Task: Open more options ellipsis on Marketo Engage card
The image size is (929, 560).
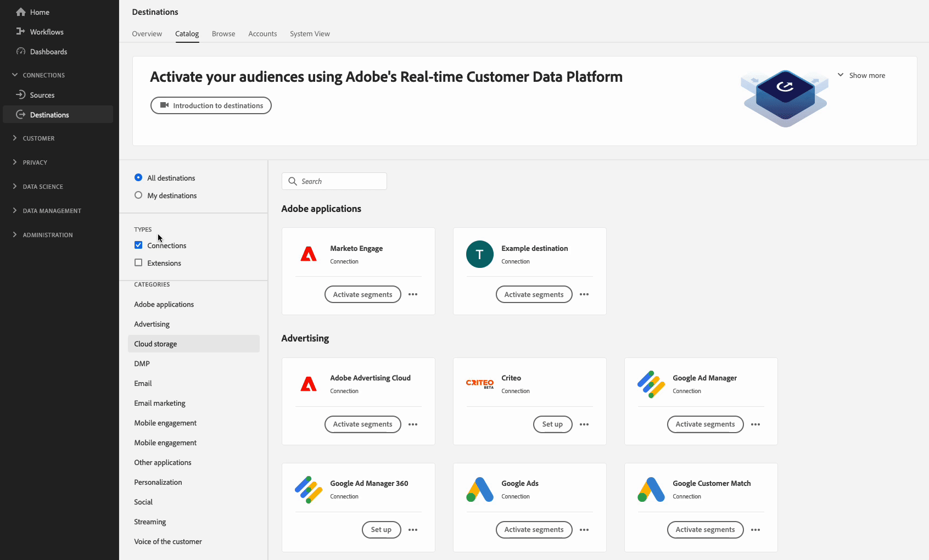Action: [x=413, y=295]
